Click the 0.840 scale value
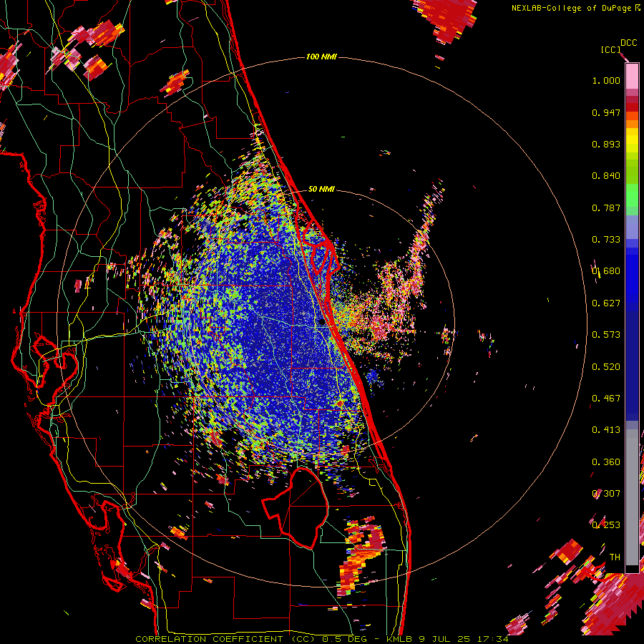Image resolution: width=644 pixels, height=644 pixels. point(606,176)
